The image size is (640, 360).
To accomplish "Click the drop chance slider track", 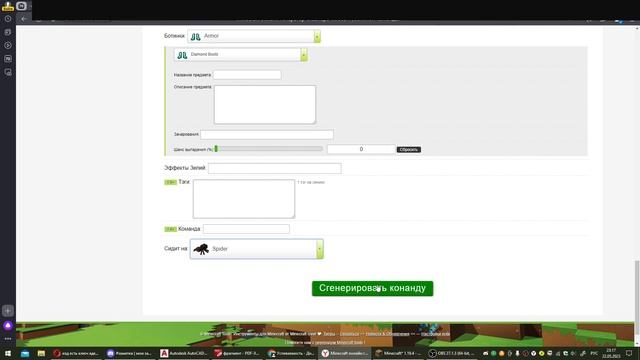I will pos(269,149).
